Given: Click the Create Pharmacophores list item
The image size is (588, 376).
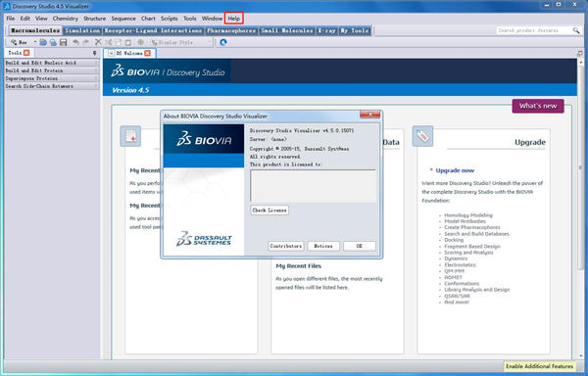Looking at the screenshot, I should 472,228.
